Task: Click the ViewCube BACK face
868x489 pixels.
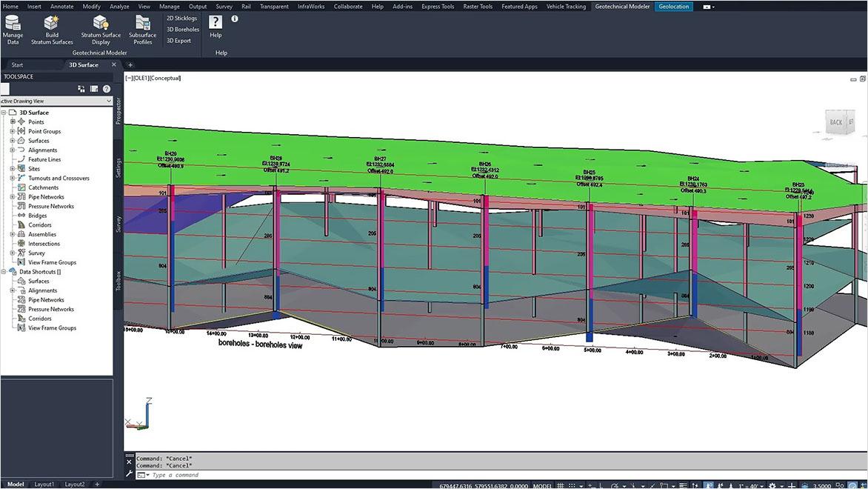Action: click(x=836, y=122)
